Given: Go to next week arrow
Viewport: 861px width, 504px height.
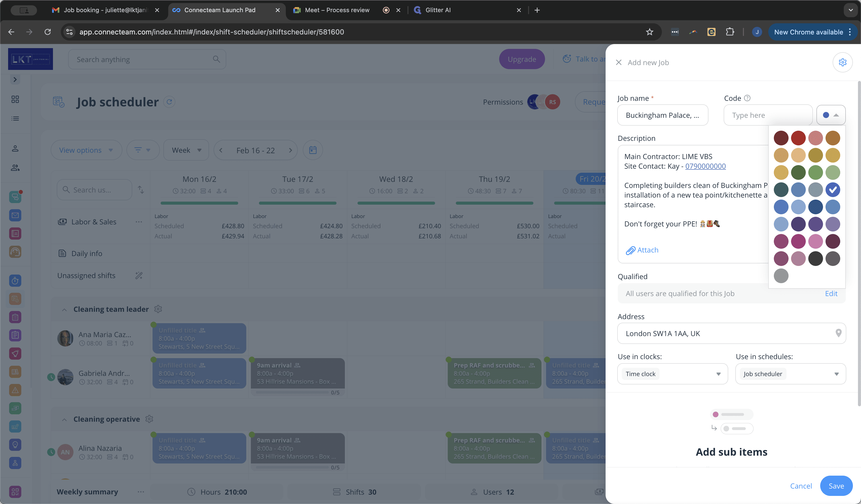Looking at the screenshot, I should tap(290, 150).
